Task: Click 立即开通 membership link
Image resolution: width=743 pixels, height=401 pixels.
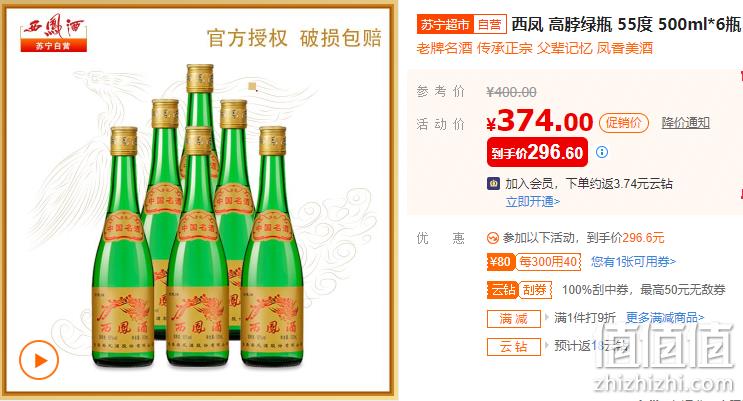Action: tap(533, 201)
